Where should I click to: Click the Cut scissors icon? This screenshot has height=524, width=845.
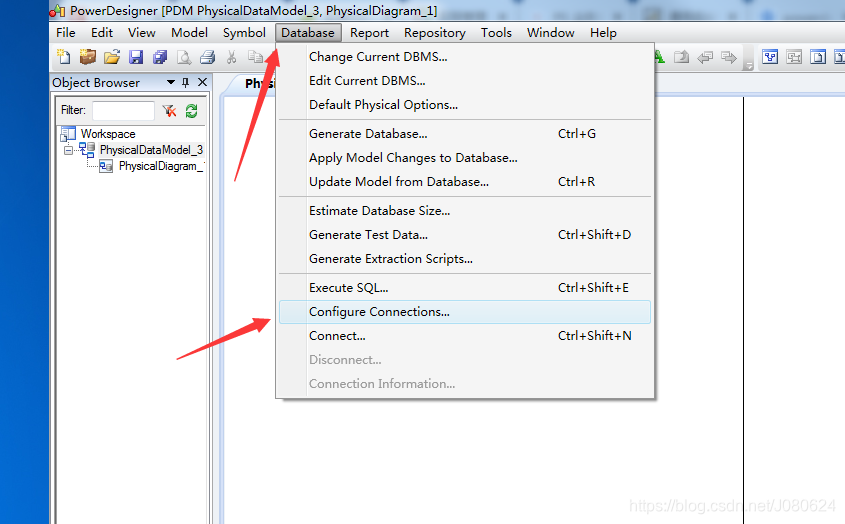[232, 57]
